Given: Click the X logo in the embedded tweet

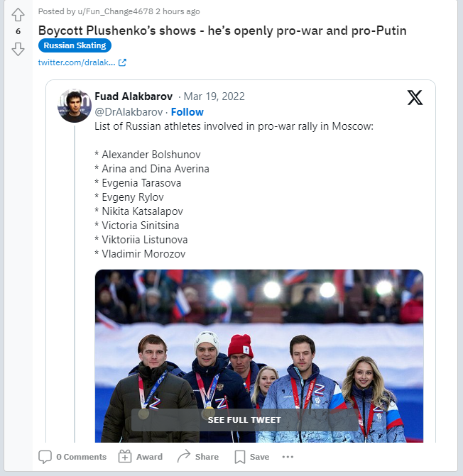Looking at the screenshot, I should coord(415,98).
